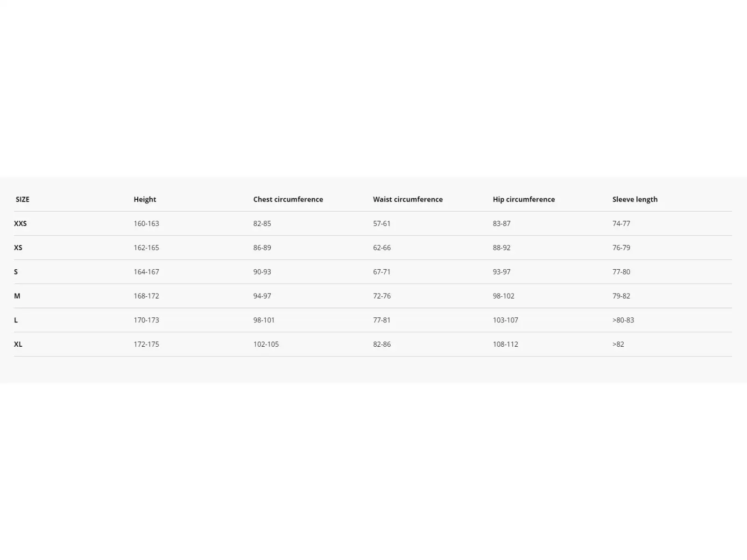This screenshot has height=560, width=747.
Task: Select the XXS size row label
Action: 21,224
